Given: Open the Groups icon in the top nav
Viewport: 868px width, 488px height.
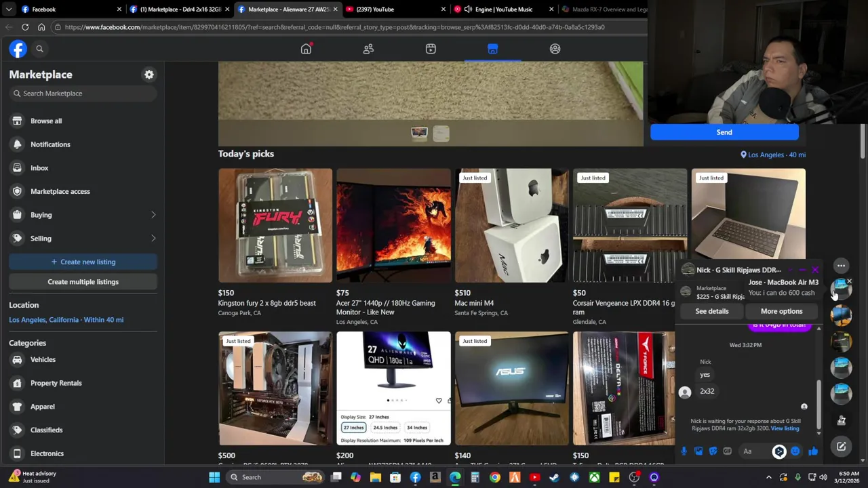Looking at the screenshot, I should [x=555, y=49].
